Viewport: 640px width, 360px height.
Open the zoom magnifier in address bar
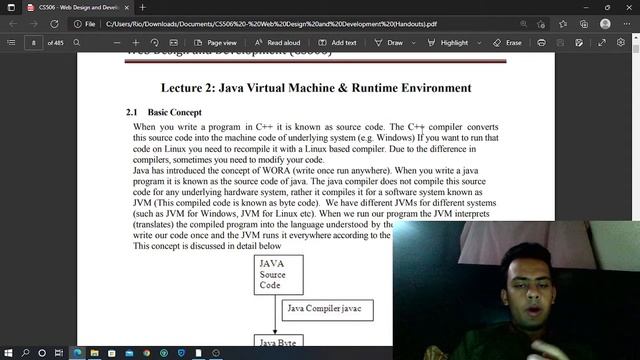pyautogui.click(x=523, y=24)
